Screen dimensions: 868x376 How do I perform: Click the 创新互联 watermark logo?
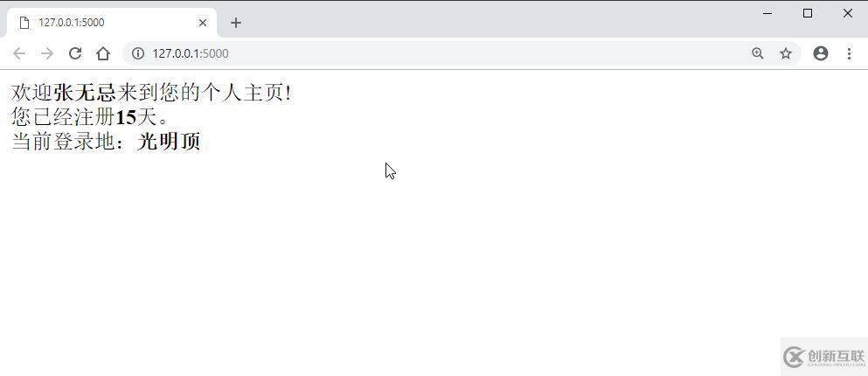[823, 357]
